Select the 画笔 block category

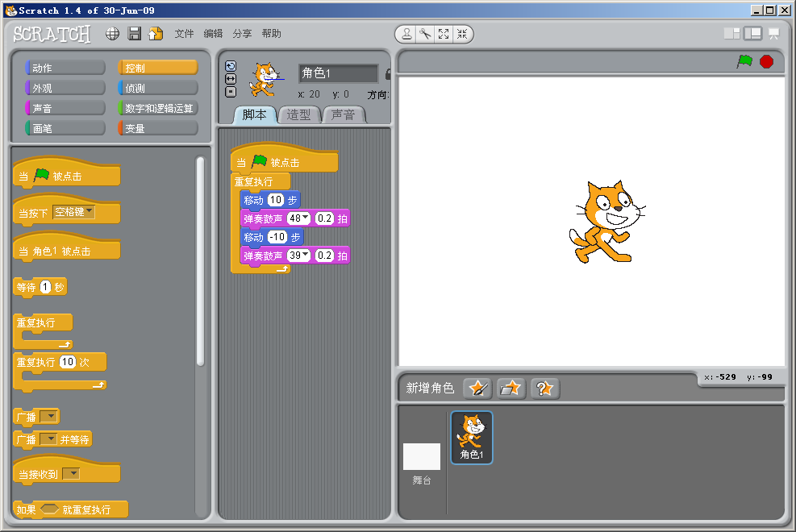[x=65, y=128]
